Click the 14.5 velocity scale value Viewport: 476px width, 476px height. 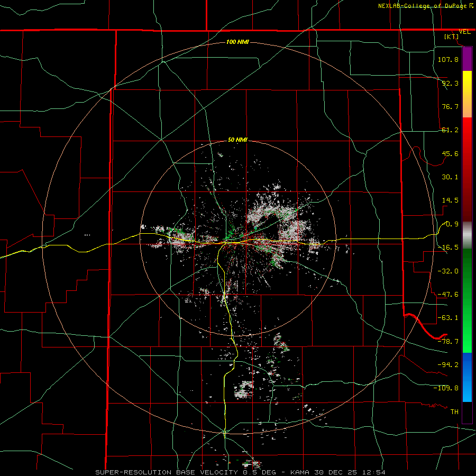click(450, 200)
